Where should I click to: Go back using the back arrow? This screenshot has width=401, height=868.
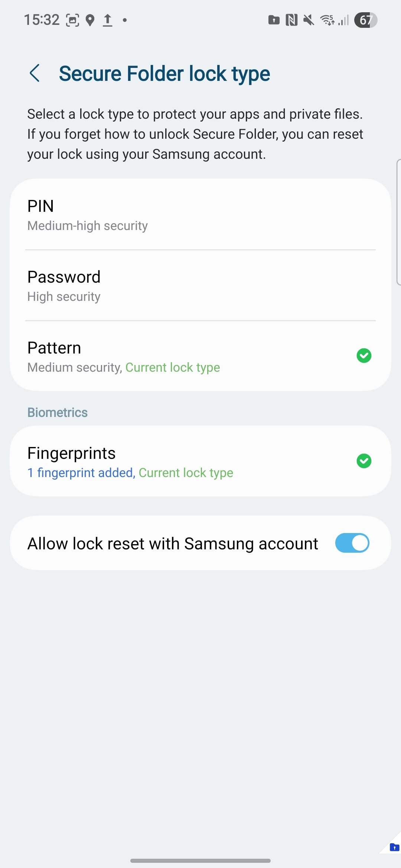tap(35, 73)
